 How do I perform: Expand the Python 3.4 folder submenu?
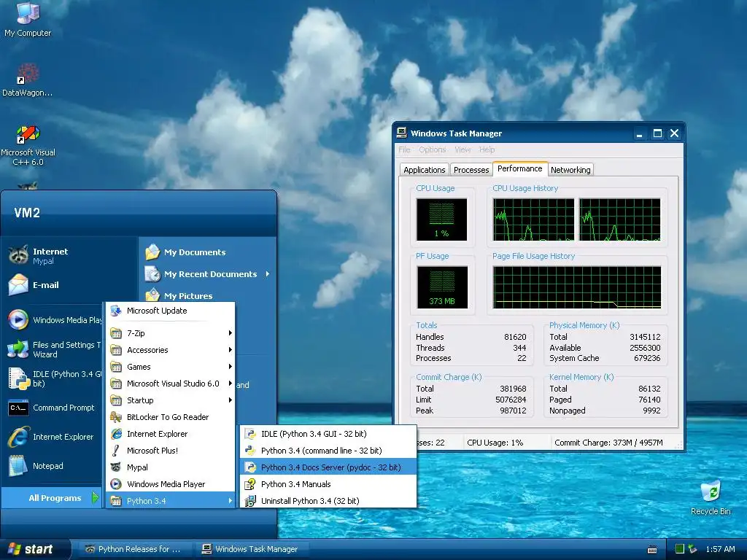tap(171, 501)
